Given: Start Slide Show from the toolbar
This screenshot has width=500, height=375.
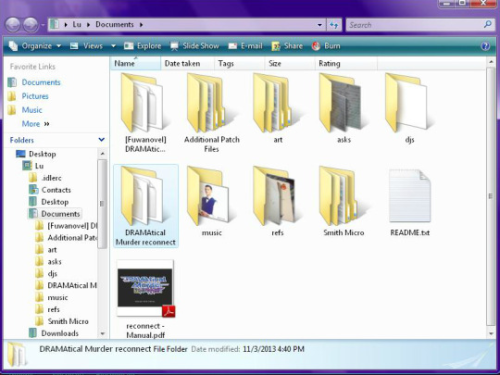Looking at the screenshot, I should (x=195, y=46).
